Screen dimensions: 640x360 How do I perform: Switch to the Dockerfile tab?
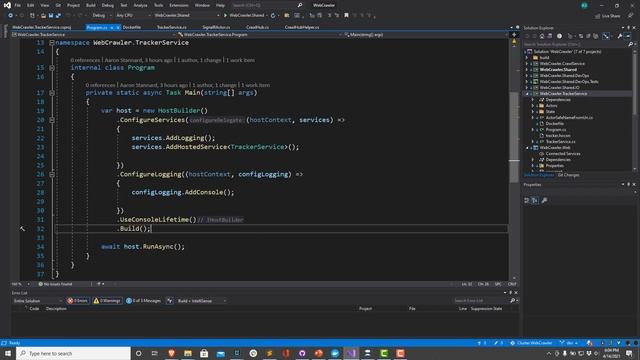click(132, 27)
